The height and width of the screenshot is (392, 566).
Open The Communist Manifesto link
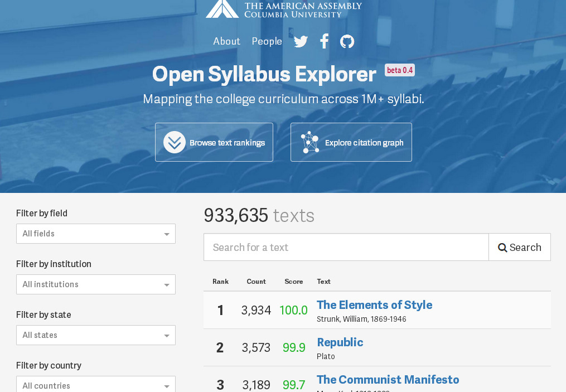(x=388, y=380)
